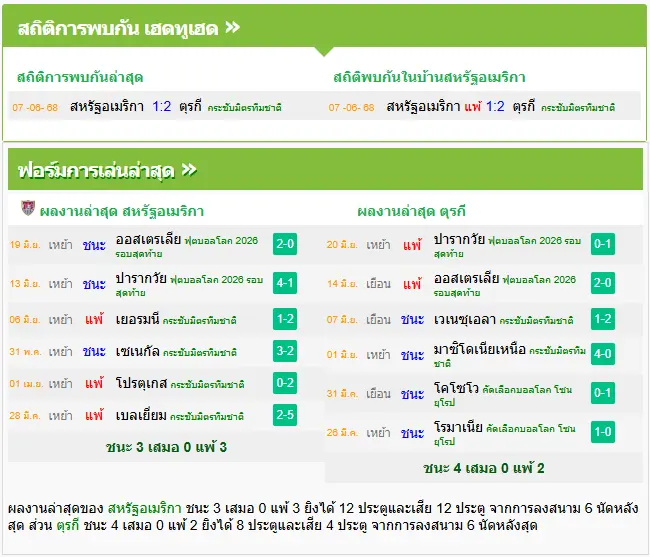
Task: Click the 0-1 score badge for Turkey vs ปารากวัย
Action: (x=603, y=244)
